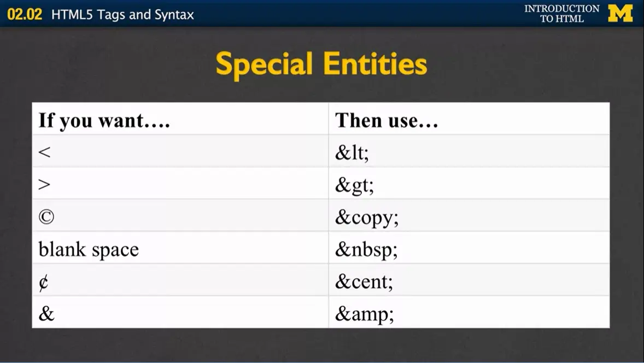Click the lone ampersand symbol in left column
The width and height of the screenshot is (644, 363).
[46, 314]
